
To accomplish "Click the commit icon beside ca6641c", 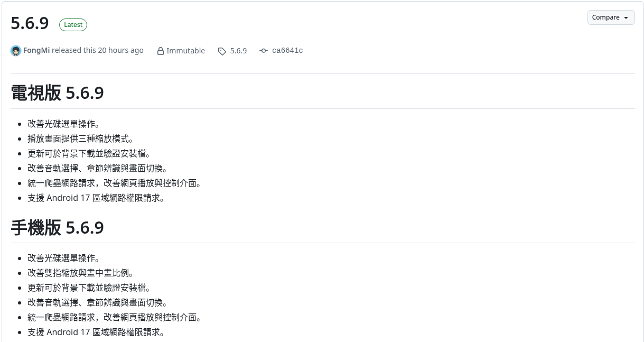I will click(264, 51).
